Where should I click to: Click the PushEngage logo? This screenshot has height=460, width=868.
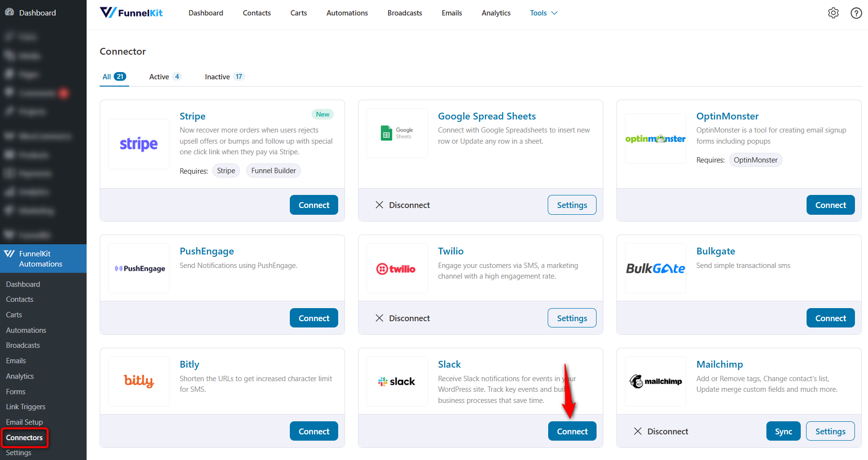click(138, 268)
